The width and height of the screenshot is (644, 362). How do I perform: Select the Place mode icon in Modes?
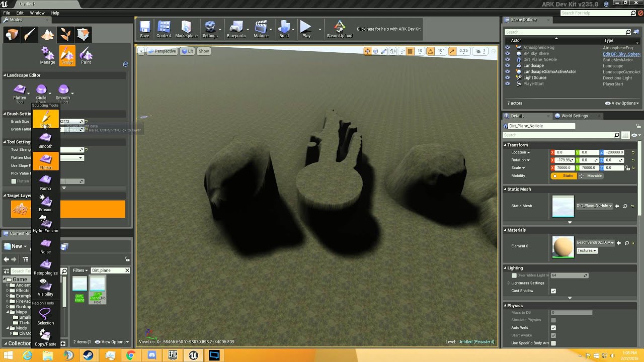click(12, 35)
